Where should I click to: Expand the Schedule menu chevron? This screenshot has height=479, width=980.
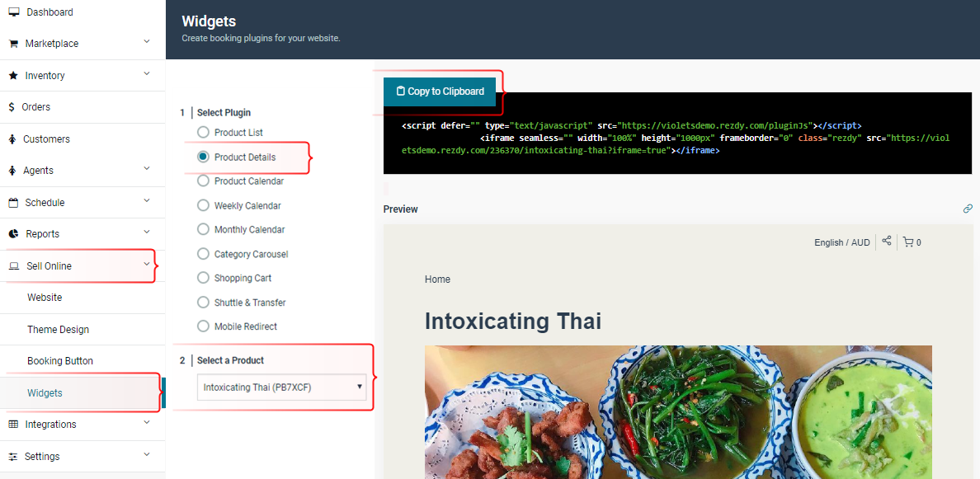tap(147, 200)
